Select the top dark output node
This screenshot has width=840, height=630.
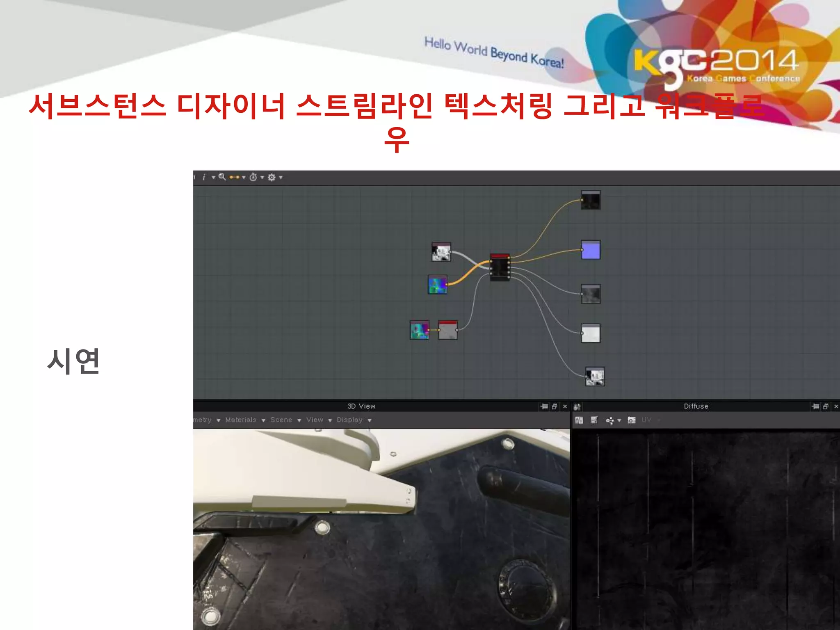coord(591,200)
